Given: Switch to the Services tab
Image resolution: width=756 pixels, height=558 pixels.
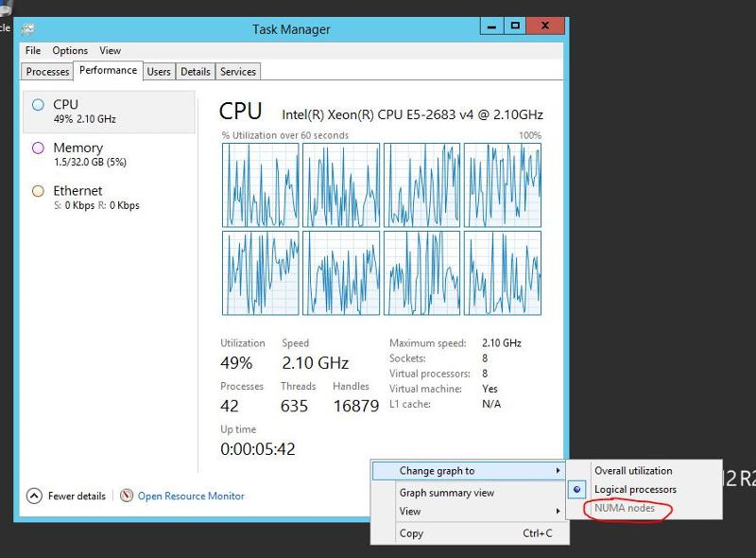Looking at the screenshot, I should point(237,71).
